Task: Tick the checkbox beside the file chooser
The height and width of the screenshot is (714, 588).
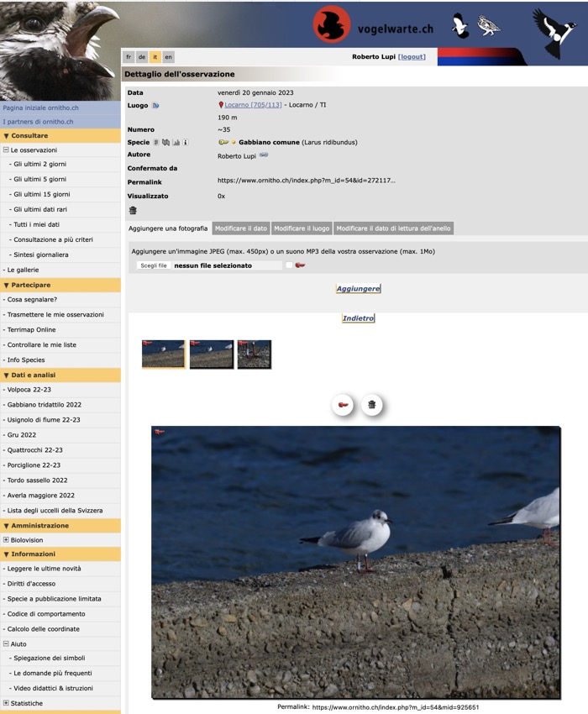Action: click(x=289, y=265)
